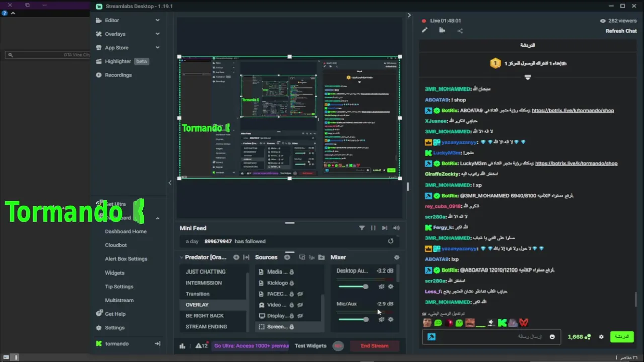
Task: Open Mixer advanced audio settings gear
Action: pos(397,257)
